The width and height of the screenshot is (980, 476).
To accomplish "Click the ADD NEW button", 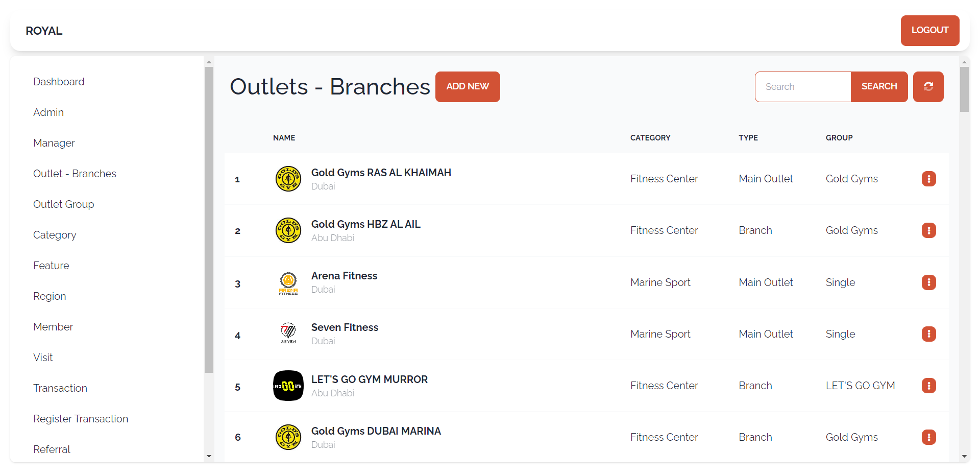I will click(x=468, y=87).
